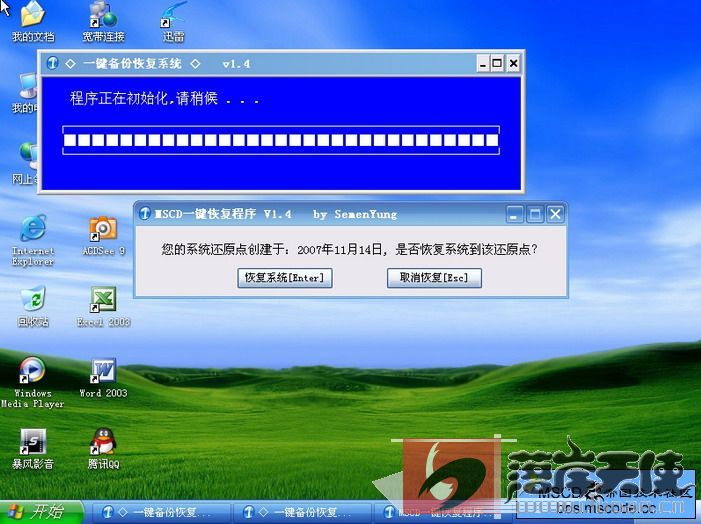
Task: Open the 腾讯QQ desktop shortcut
Action: 103,449
